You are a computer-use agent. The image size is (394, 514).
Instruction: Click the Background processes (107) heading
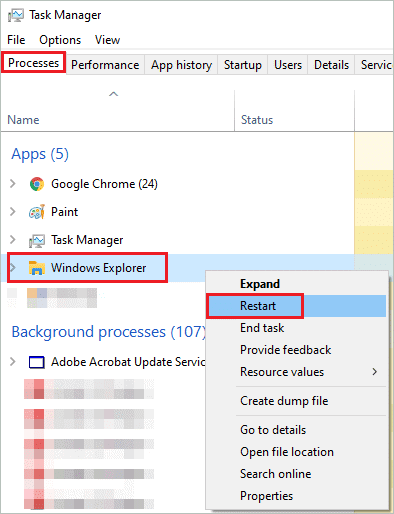(109, 332)
